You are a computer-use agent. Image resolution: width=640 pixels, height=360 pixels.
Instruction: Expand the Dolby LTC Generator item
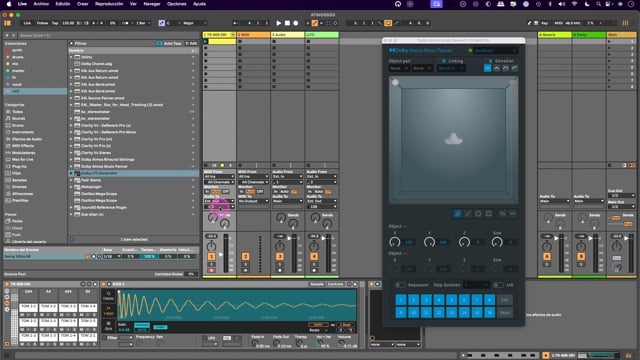71,173
